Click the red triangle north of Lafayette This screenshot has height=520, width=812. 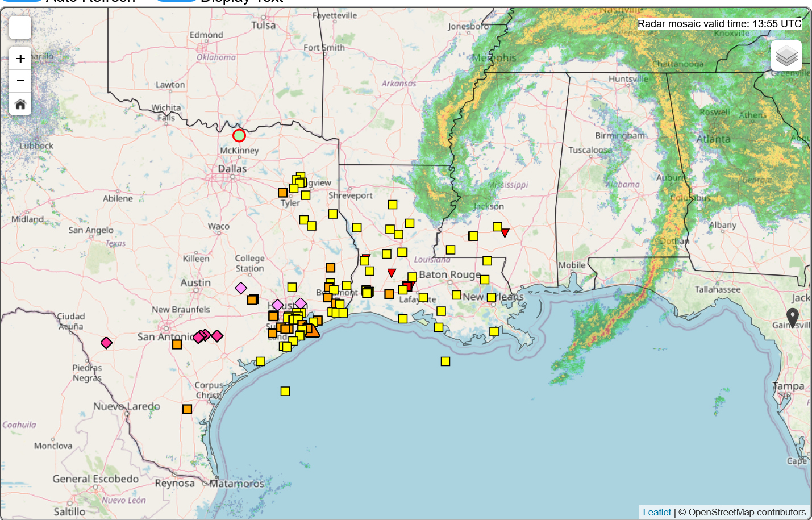392,273
